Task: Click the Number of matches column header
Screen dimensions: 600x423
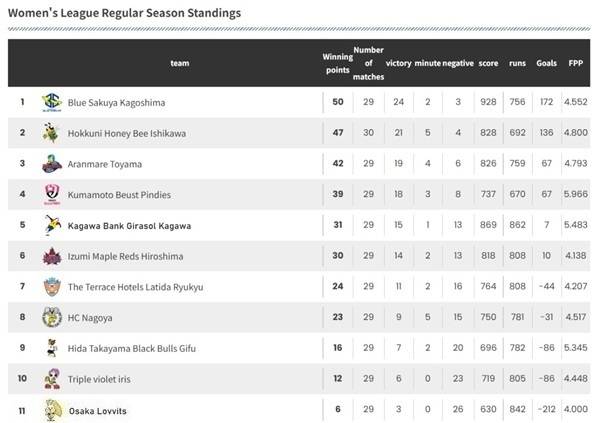Action: [368, 64]
